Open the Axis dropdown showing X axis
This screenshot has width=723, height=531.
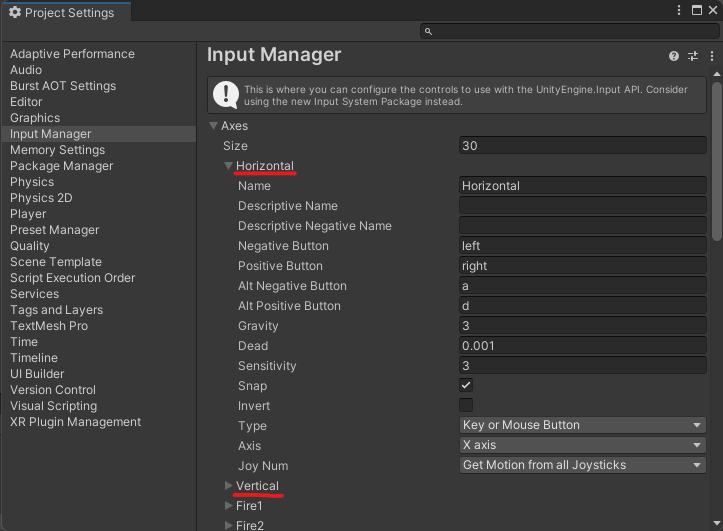(582, 445)
